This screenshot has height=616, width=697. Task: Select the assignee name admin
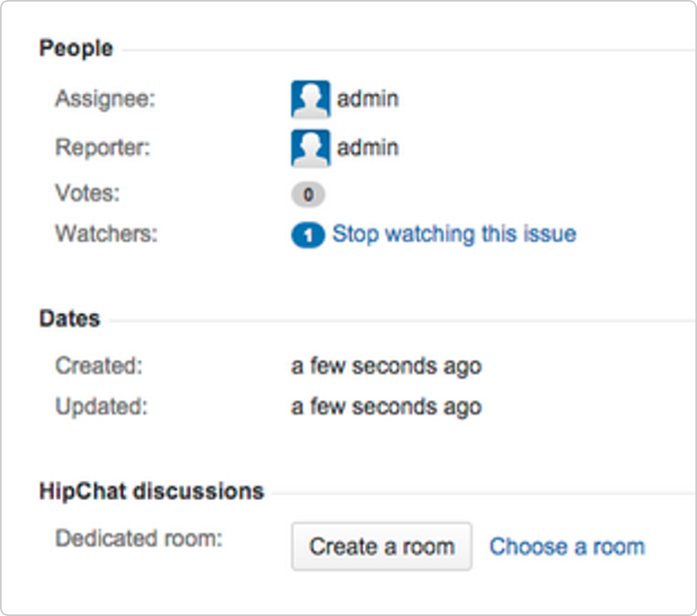pos(368,100)
